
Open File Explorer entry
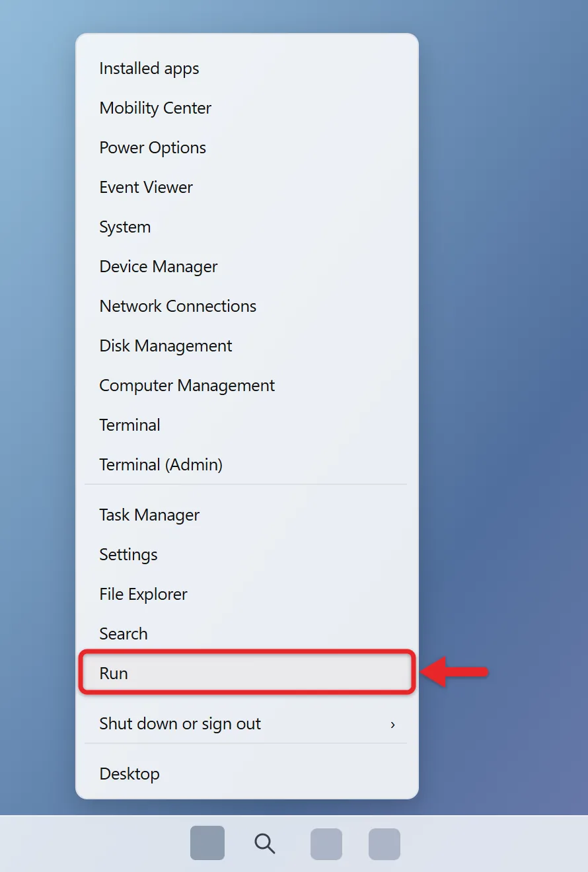coord(247,595)
